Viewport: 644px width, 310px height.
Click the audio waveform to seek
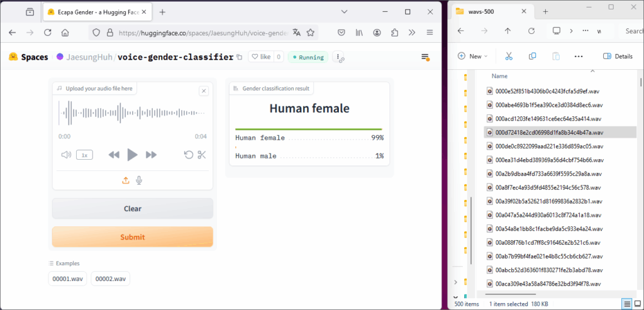pos(132,113)
